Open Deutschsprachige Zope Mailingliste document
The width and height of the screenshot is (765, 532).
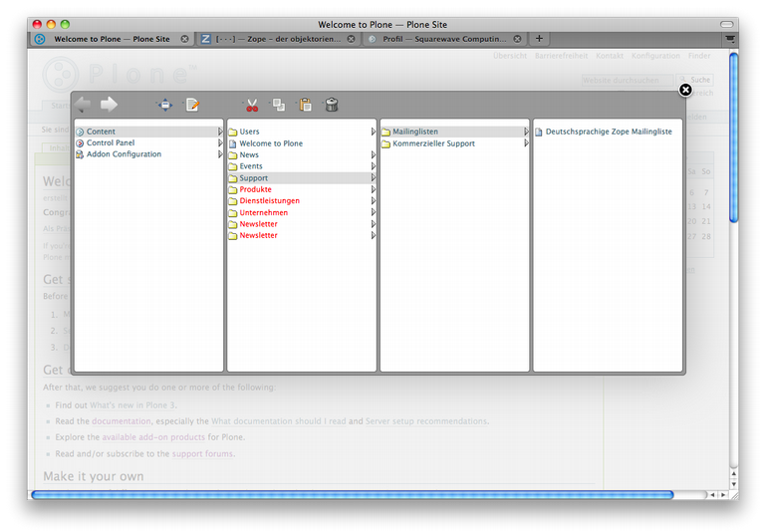pyautogui.click(x=608, y=132)
